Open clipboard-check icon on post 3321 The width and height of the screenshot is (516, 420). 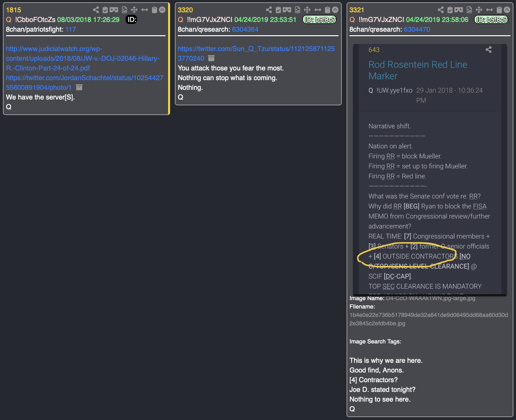point(450,10)
